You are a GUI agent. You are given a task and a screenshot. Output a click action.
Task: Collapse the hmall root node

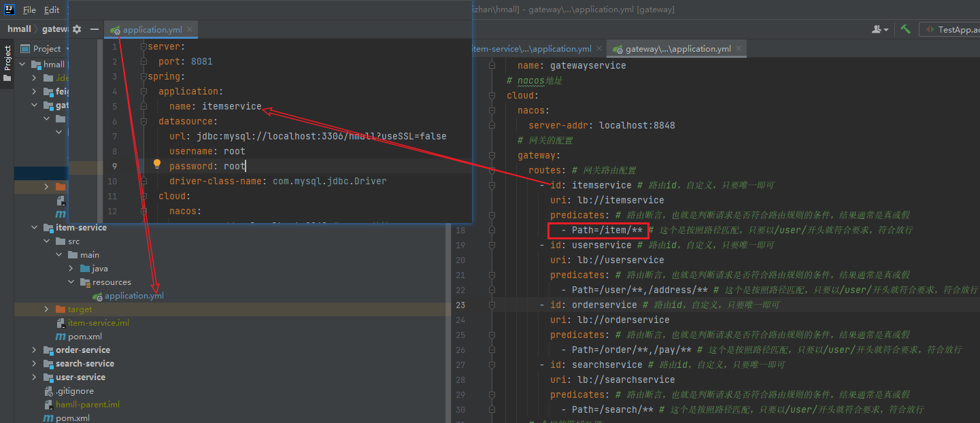[22, 65]
